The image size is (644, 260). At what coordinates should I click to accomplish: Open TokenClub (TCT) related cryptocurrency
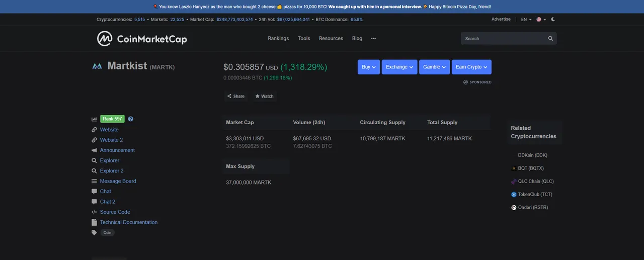(535, 195)
